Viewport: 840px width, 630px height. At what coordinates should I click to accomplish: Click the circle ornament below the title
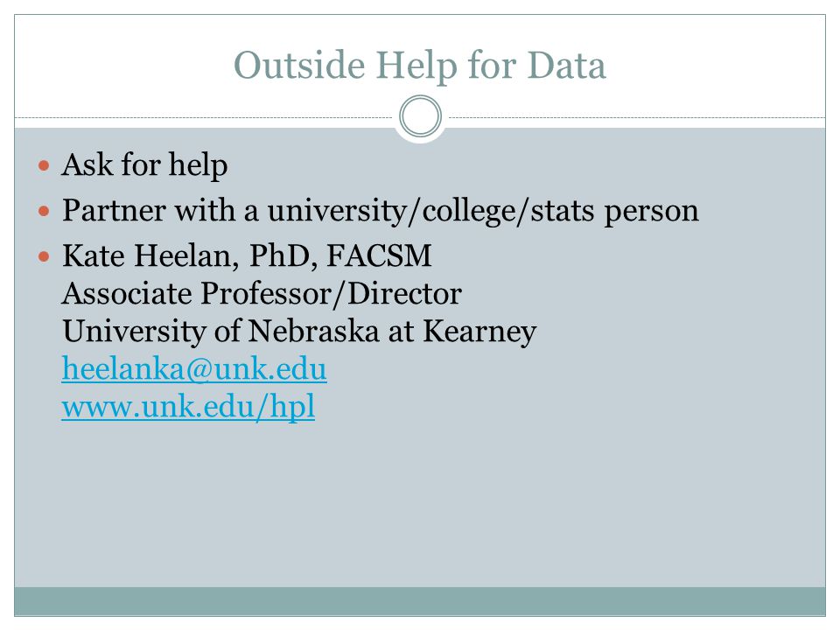click(x=421, y=116)
